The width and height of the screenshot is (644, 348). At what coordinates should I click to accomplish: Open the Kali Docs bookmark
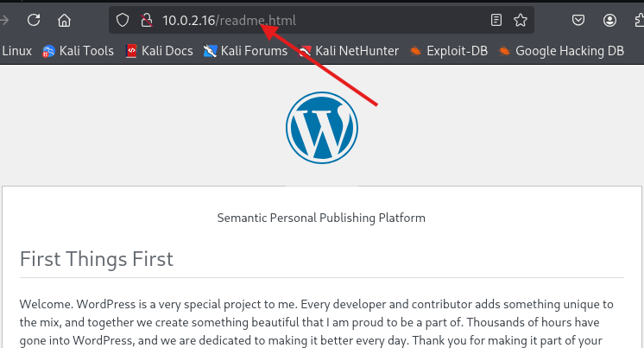coord(159,51)
